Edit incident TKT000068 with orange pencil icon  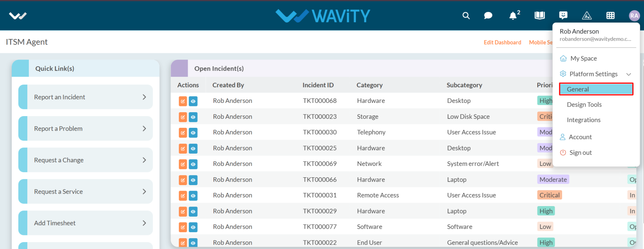[x=183, y=101]
